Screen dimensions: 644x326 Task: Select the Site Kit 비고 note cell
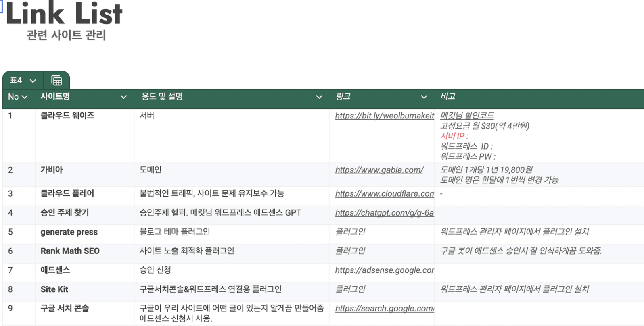(539, 292)
